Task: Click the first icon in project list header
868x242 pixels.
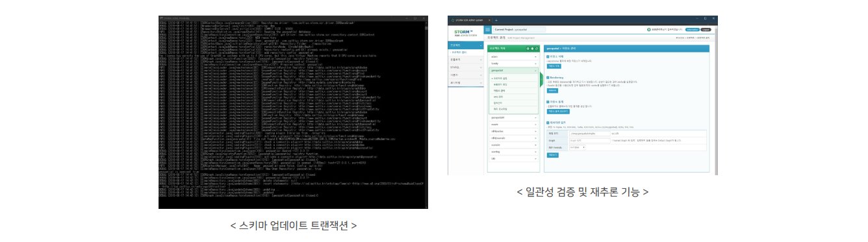Action: (x=528, y=49)
